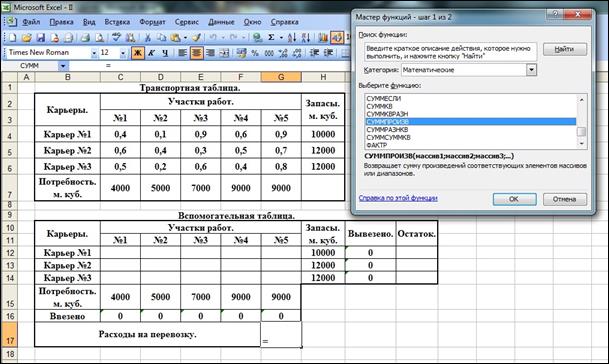Viewport: 609px width, 364px height.
Task: Click the Отмена button
Action: coord(564,199)
